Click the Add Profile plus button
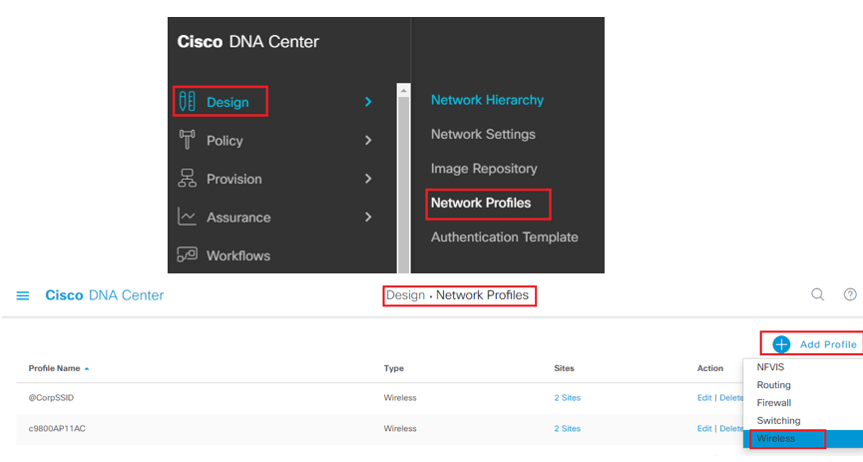The image size is (863, 462). 782,344
